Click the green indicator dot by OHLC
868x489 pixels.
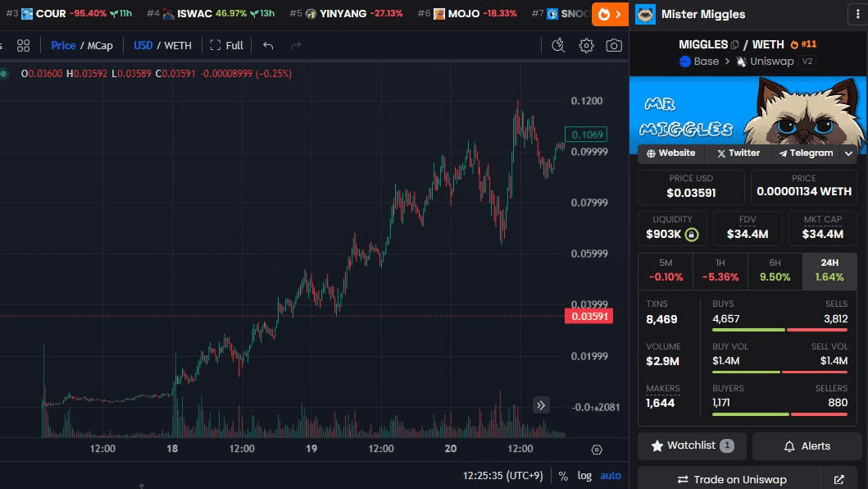click(x=4, y=73)
